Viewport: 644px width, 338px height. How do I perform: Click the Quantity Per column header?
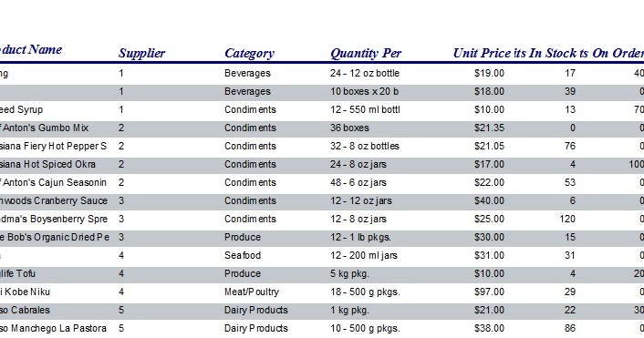(x=366, y=54)
